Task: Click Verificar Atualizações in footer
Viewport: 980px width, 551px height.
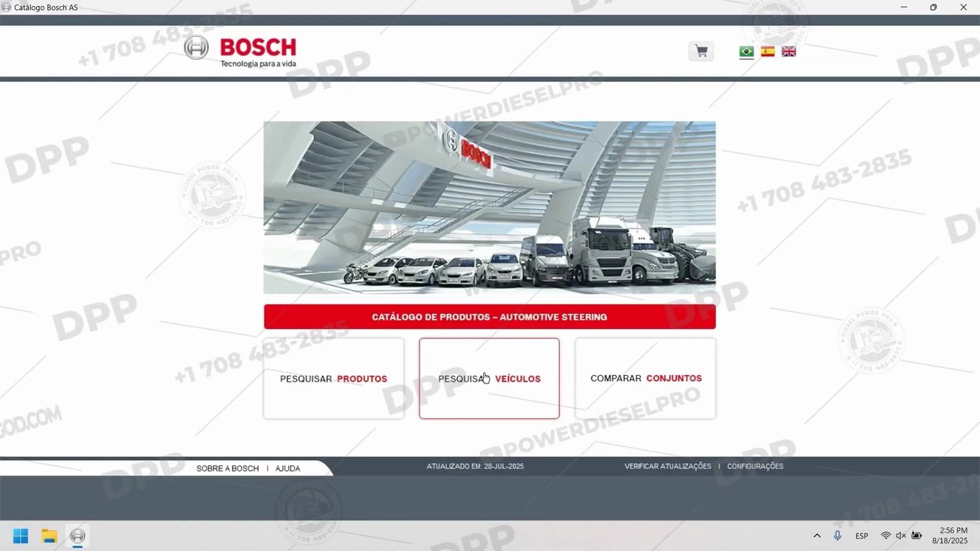Action: 668,466
